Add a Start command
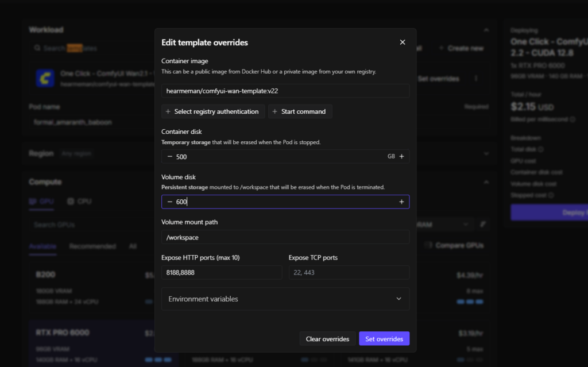Screen dimensions: 588x367 pyautogui.click(x=300, y=111)
